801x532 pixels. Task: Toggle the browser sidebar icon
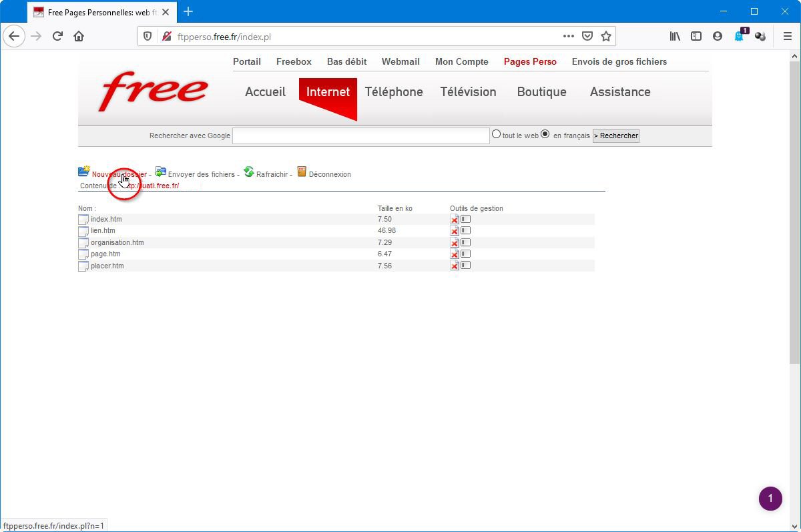click(696, 37)
